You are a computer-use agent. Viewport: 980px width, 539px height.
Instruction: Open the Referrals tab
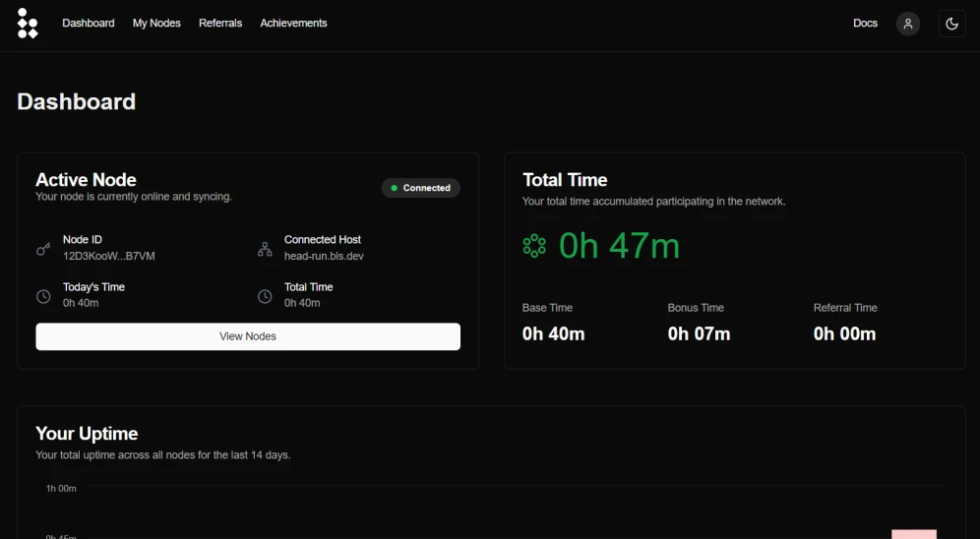tap(220, 23)
